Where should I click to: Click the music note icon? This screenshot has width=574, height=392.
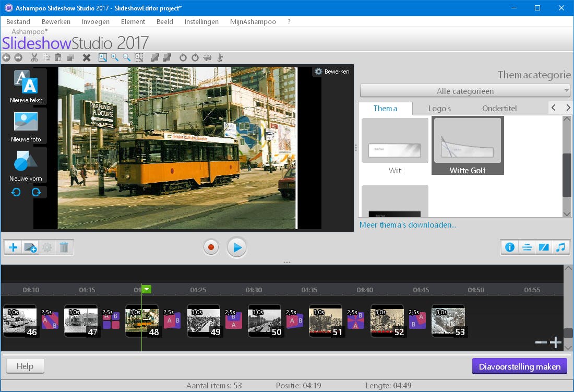coord(560,247)
